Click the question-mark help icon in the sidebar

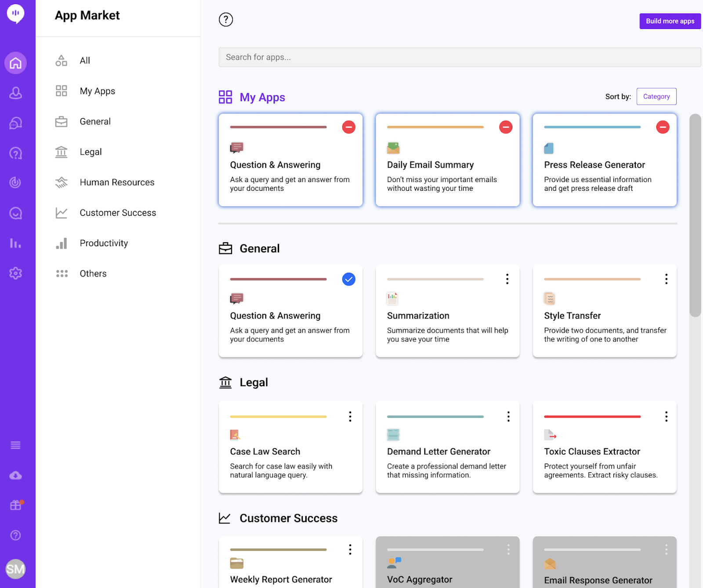tap(16, 152)
